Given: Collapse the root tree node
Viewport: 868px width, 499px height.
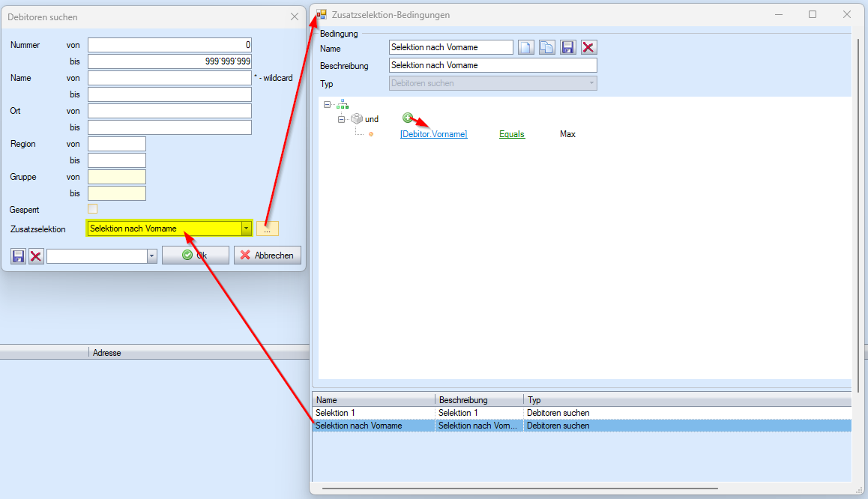Looking at the screenshot, I should click(327, 105).
